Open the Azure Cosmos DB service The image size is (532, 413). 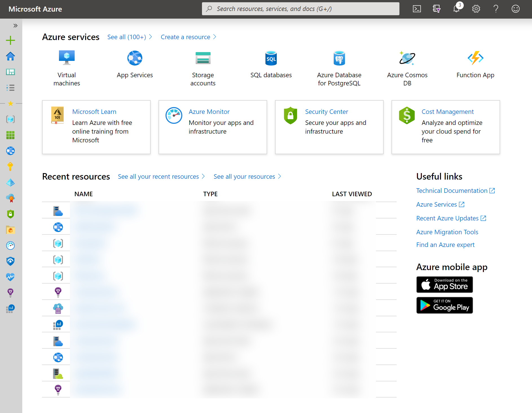coord(407,68)
